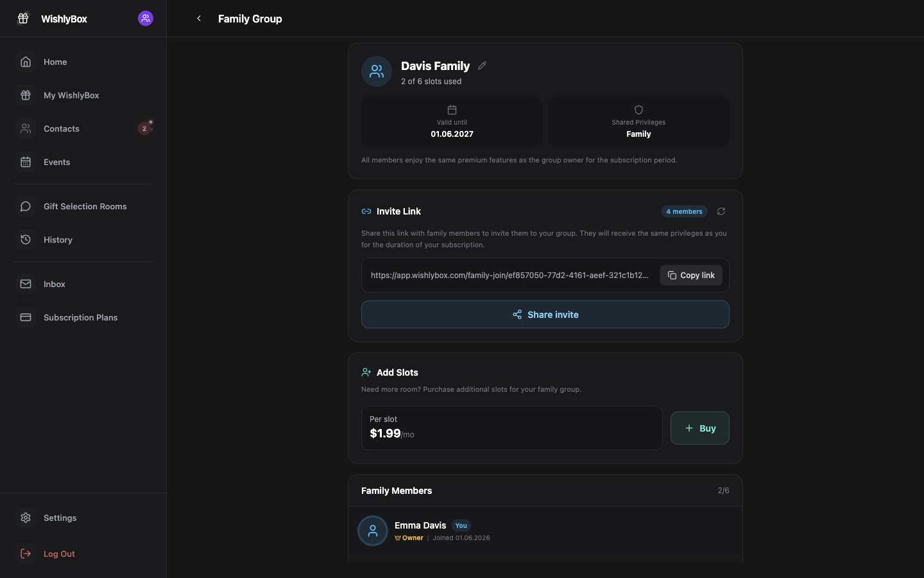Click the Home house icon in sidebar
Image resolution: width=924 pixels, height=578 pixels.
(26, 62)
